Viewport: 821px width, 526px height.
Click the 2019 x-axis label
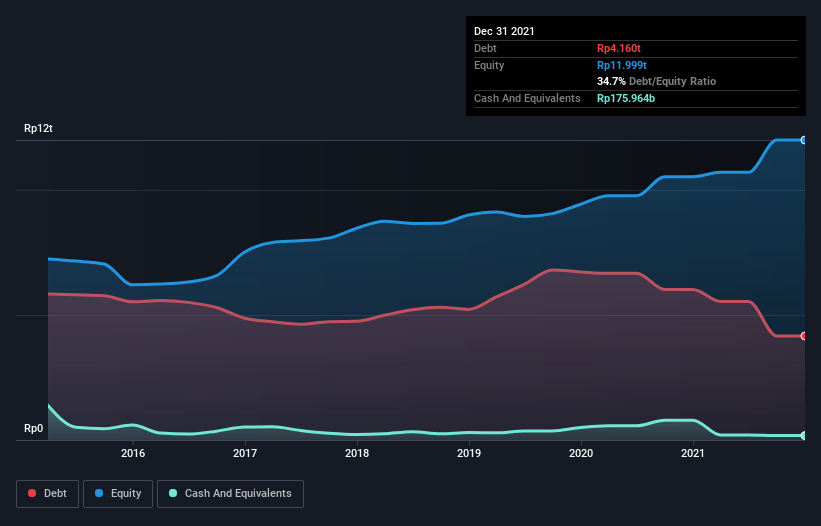(x=469, y=453)
